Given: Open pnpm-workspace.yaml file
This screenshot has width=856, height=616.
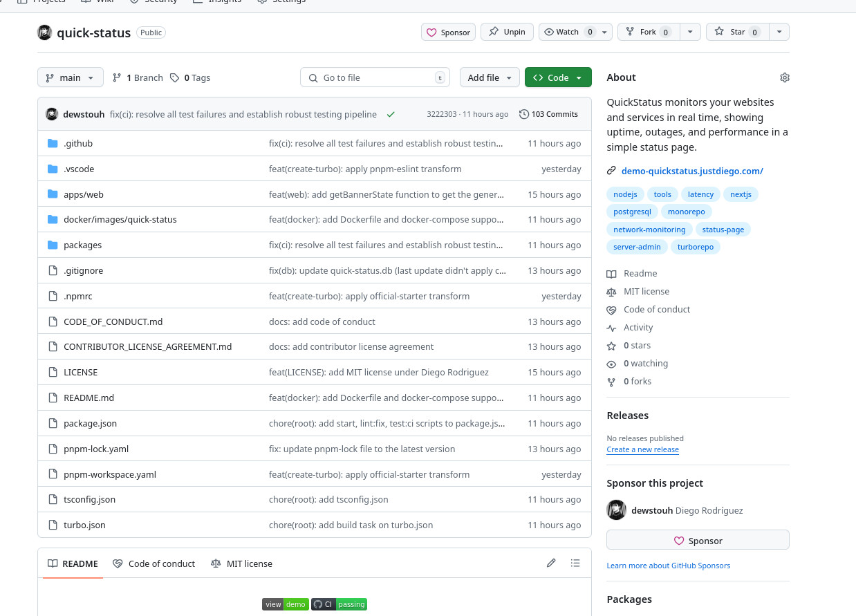Looking at the screenshot, I should tap(110, 474).
